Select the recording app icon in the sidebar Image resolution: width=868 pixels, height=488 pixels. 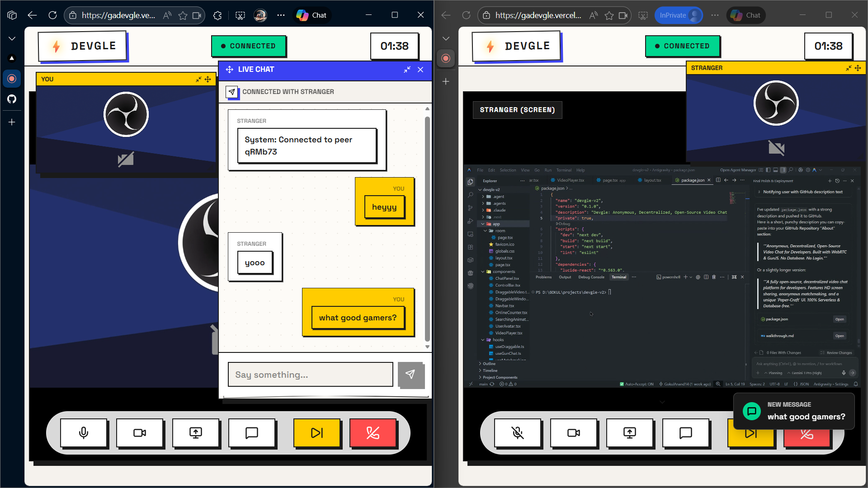[x=12, y=78]
